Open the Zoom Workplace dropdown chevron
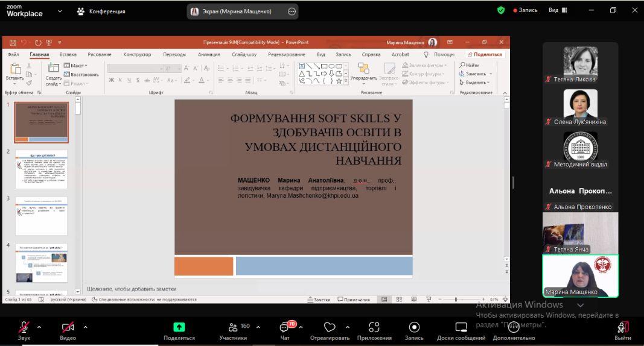Screen dimensions: 644x346 coord(60,11)
